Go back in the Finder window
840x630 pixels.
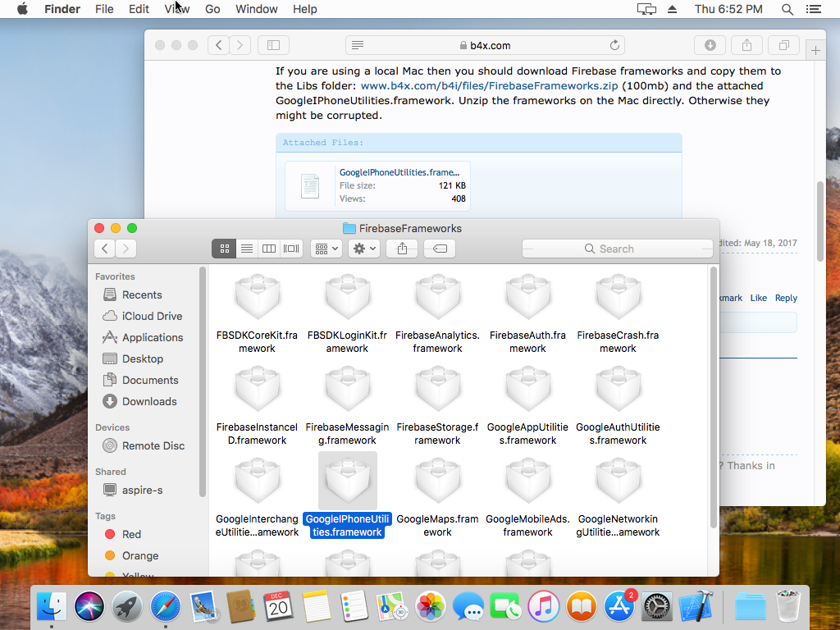pos(105,249)
